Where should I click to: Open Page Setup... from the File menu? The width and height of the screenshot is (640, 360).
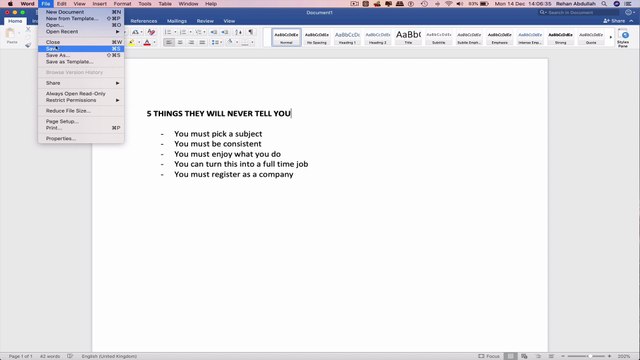(x=81, y=121)
